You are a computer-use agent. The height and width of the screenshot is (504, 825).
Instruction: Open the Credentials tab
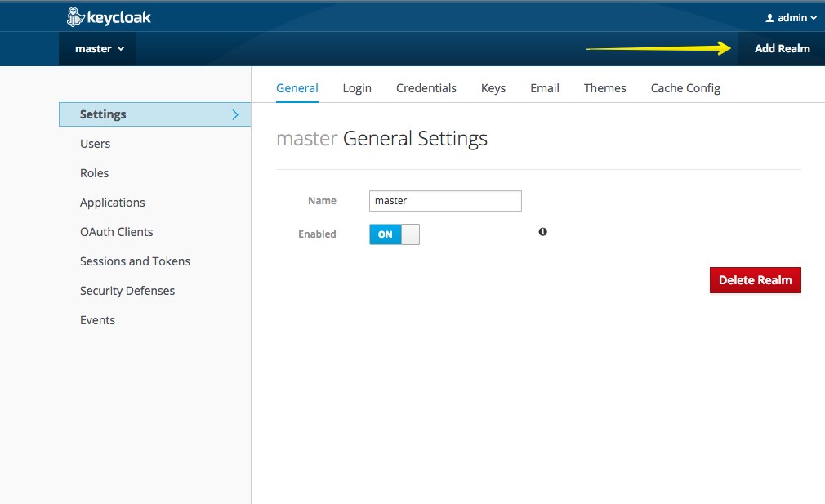coord(426,88)
